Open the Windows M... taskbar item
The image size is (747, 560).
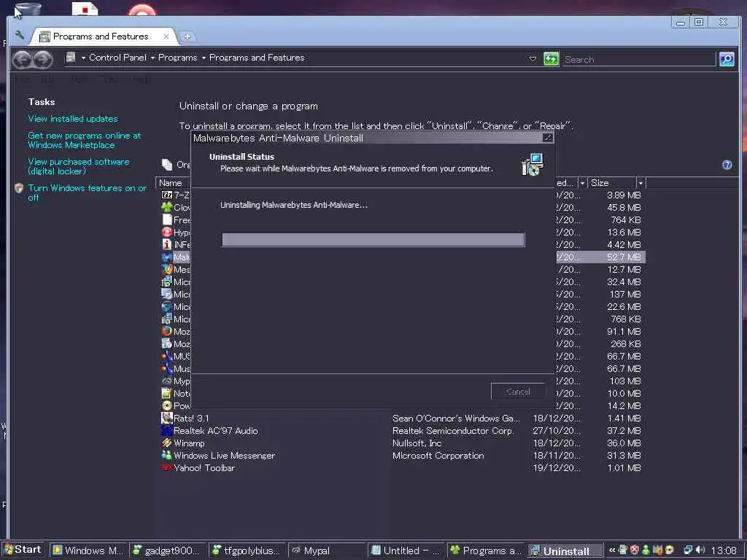tap(88, 551)
